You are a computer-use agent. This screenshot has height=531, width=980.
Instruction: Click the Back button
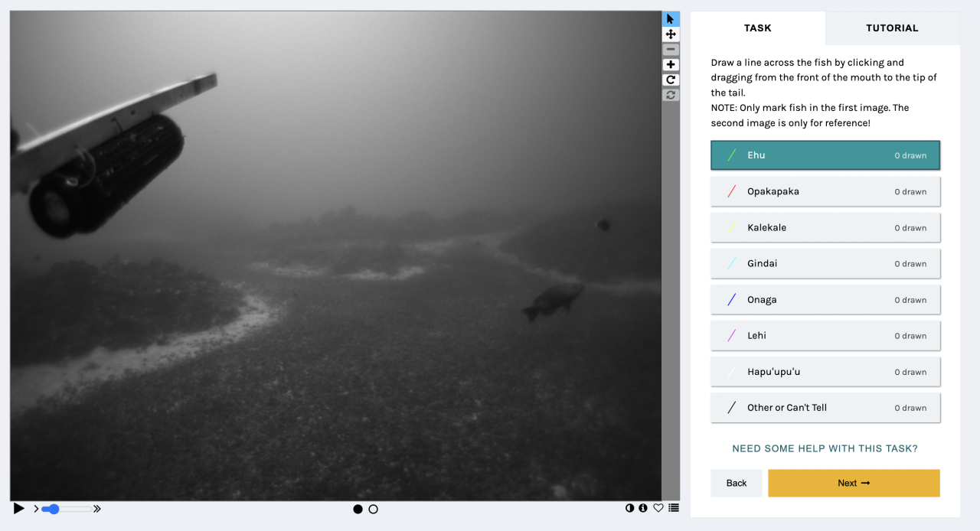click(737, 483)
